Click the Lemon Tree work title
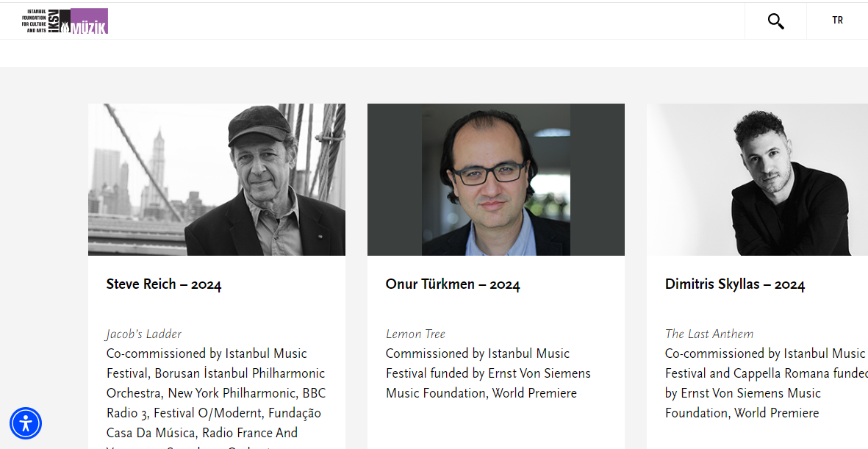This screenshot has width=868, height=449. [415, 334]
